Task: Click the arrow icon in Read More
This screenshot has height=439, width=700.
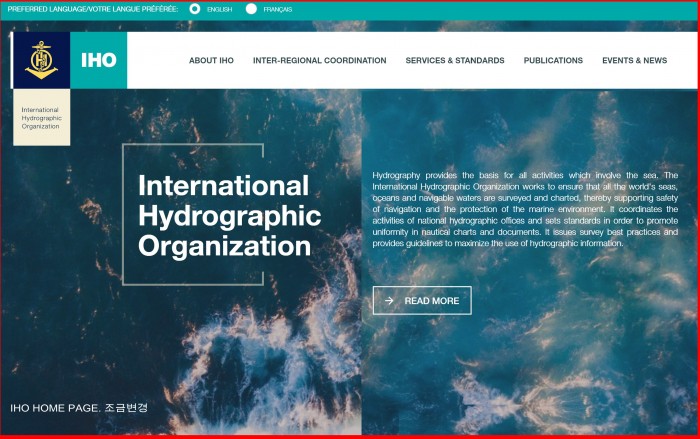Action: [389, 301]
